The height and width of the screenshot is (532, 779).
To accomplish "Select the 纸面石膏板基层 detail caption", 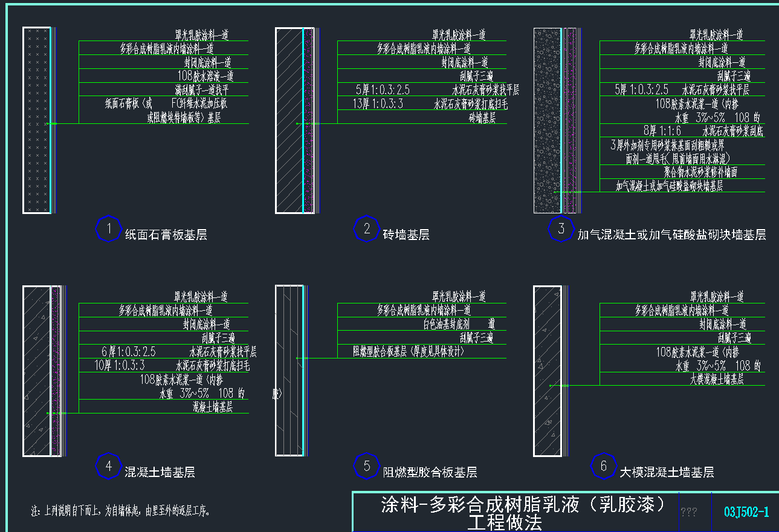I will point(166,235).
